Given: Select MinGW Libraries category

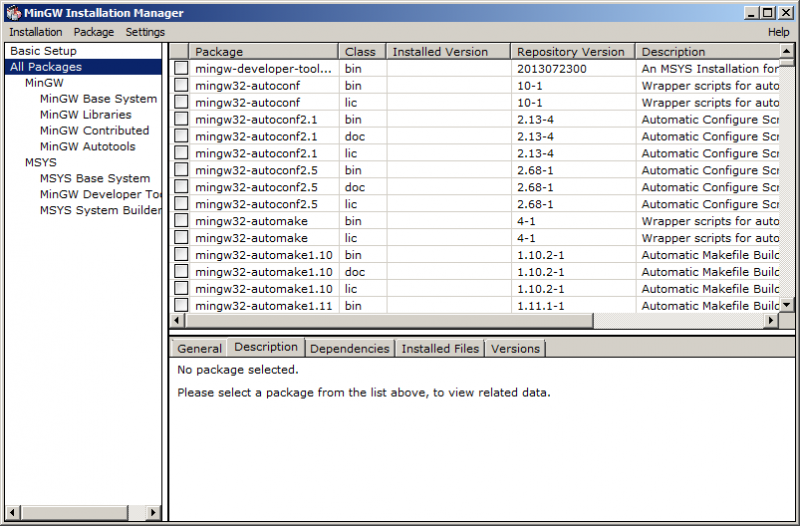Looking at the screenshot, I should click(86, 114).
